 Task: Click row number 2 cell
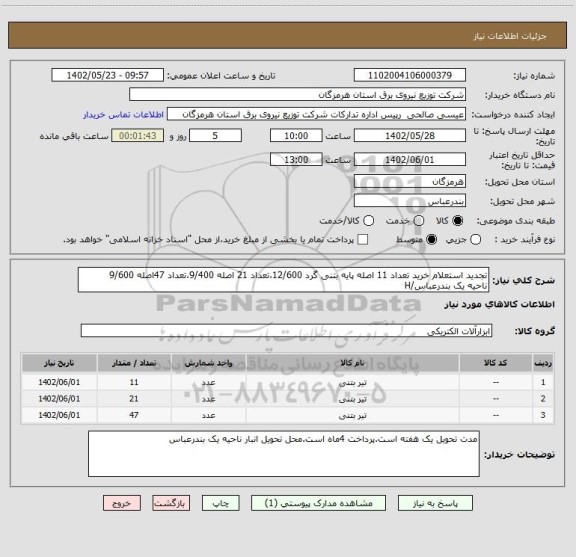pos(543,399)
